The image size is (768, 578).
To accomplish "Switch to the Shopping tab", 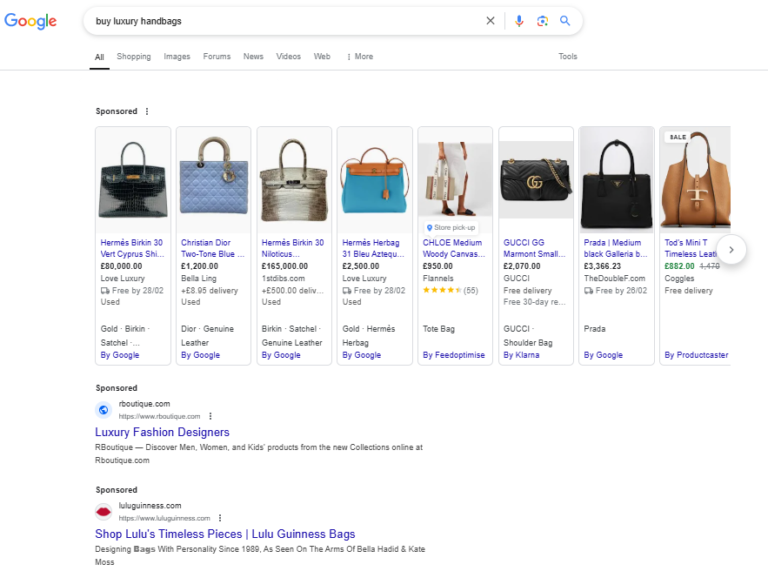I will 134,56.
